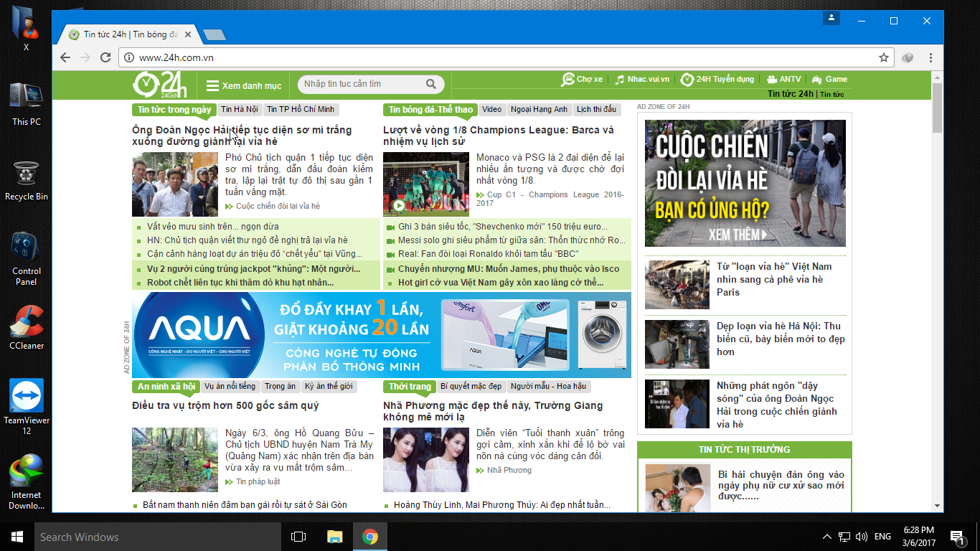Click the Cuộc chiến đòi lại vỉa hè banner

click(x=745, y=183)
